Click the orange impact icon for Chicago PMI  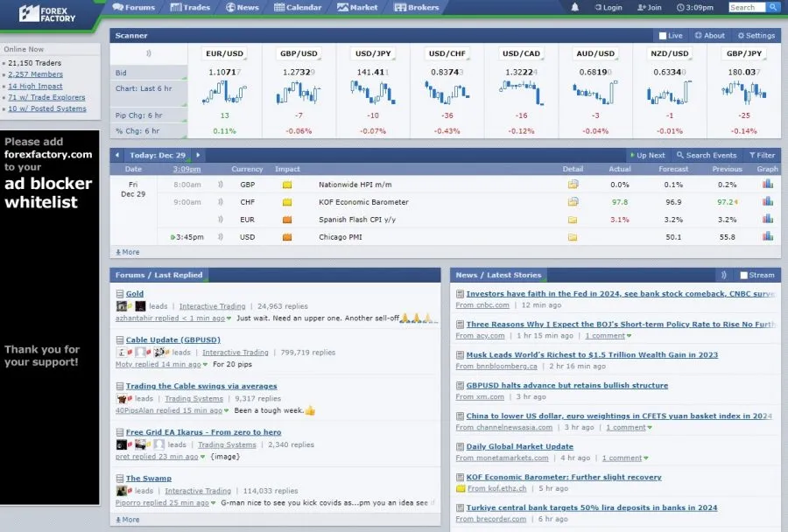pyautogui.click(x=287, y=237)
